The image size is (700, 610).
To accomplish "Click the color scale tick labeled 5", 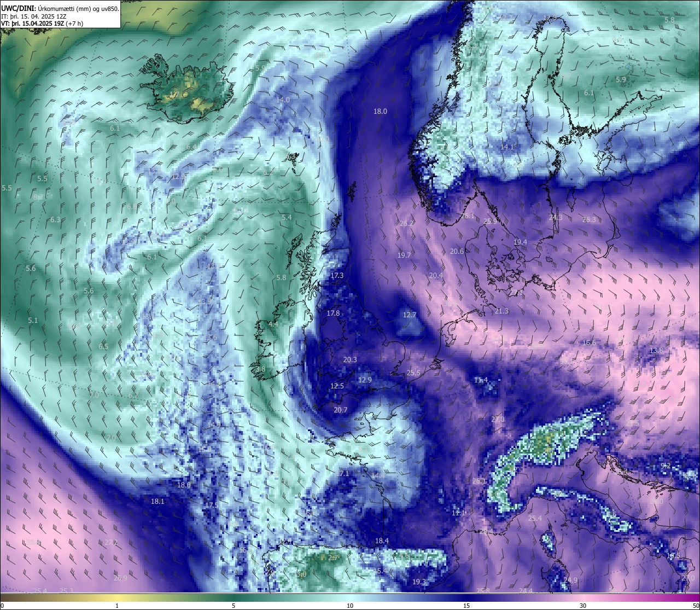I will point(234,606).
